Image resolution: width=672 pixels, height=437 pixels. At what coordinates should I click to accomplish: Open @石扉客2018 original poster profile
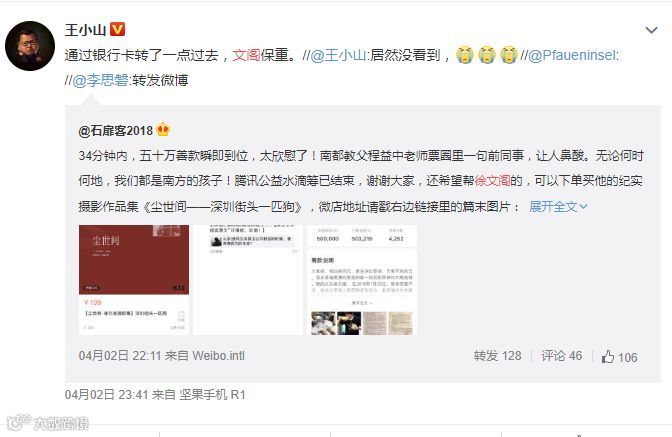point(115,130)
